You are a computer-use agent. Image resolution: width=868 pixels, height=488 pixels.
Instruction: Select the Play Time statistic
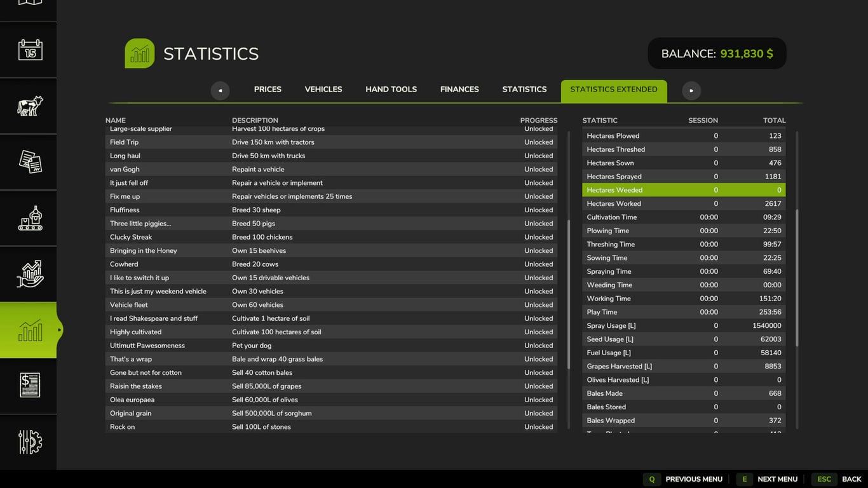684,312
